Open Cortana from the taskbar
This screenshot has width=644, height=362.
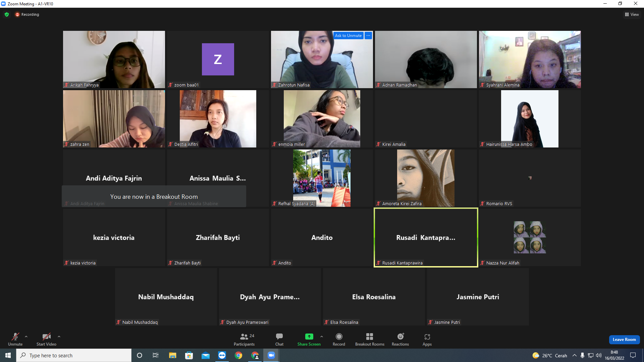point(140,355)
